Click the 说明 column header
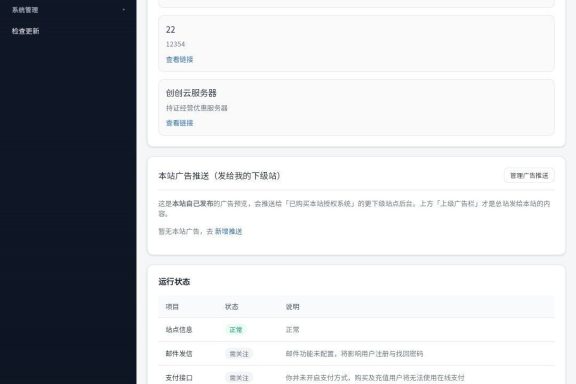 [x=292, y=307]
